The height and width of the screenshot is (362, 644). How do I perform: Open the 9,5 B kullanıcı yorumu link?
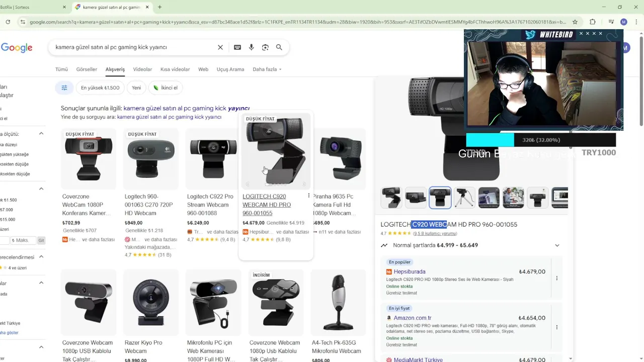click(435, 233)
